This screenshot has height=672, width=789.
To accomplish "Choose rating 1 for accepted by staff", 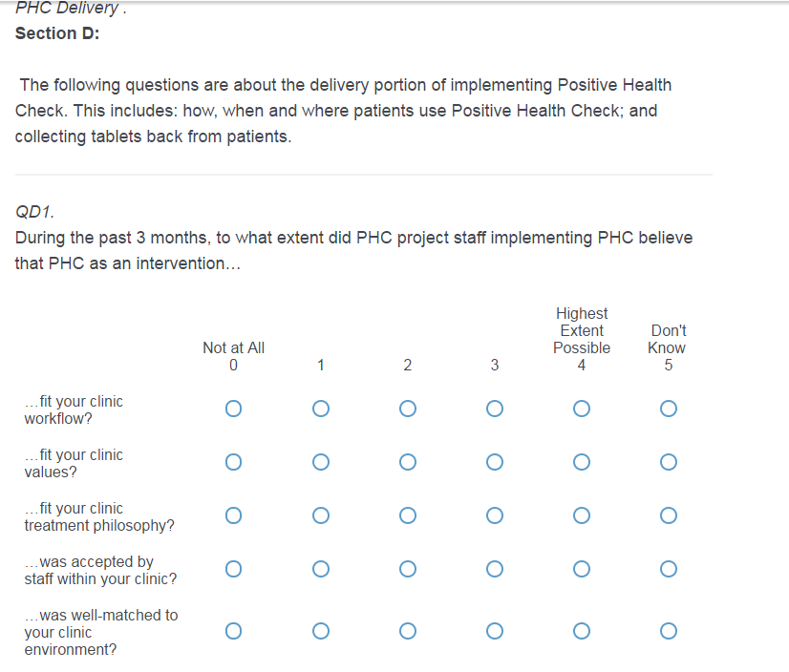I will (321, 570).
